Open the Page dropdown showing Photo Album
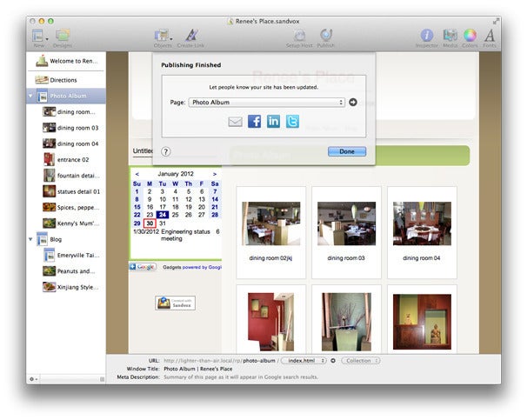The image size is (527, 420). click(x=267, y=102)
